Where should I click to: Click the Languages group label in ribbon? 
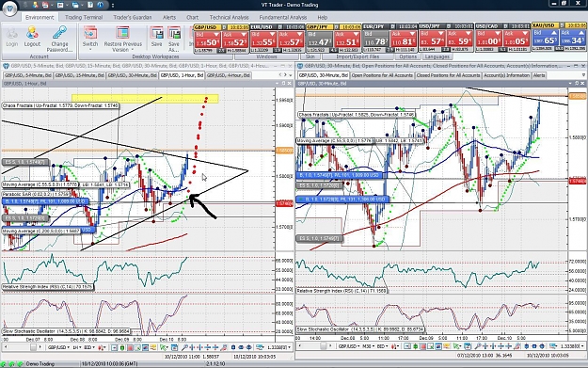tap(437, 56)
